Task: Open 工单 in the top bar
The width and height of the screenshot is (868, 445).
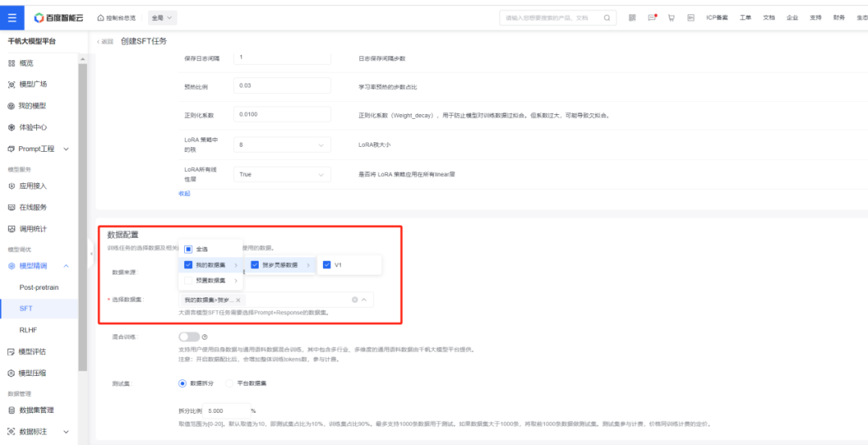Action: click(x=745, y=18)
